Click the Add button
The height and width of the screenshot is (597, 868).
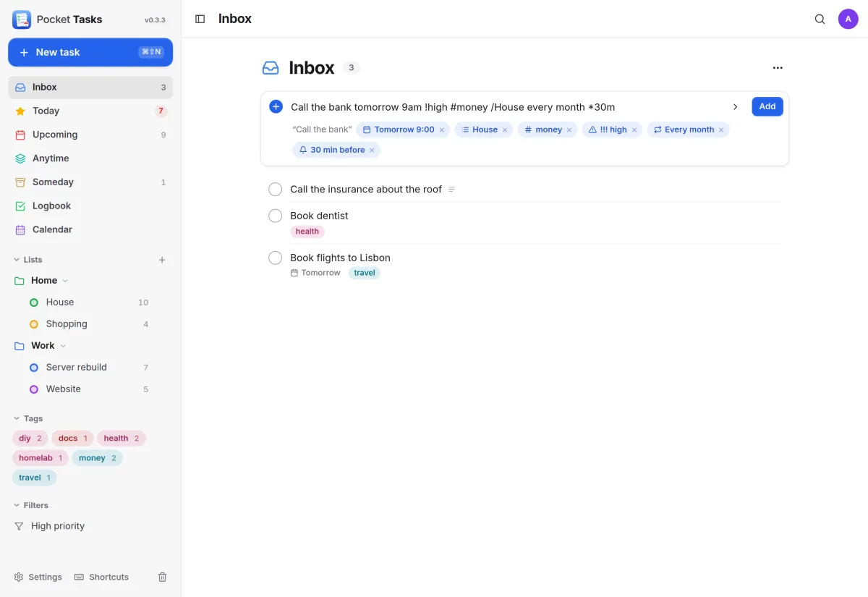767,106
